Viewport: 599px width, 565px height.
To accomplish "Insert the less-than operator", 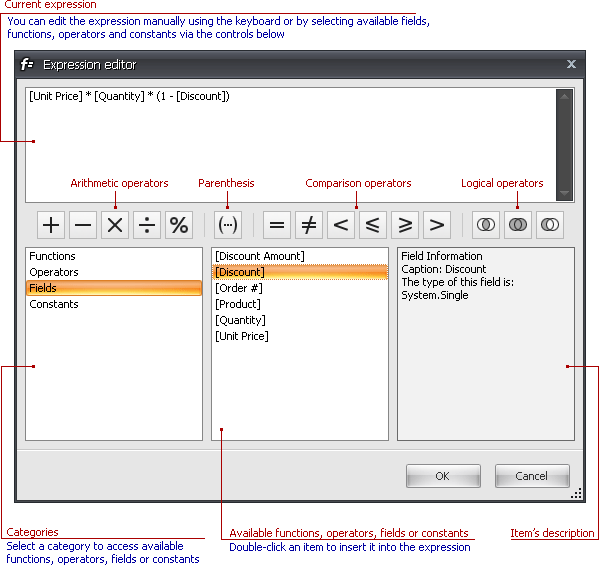I will click(x=341, y=225).
